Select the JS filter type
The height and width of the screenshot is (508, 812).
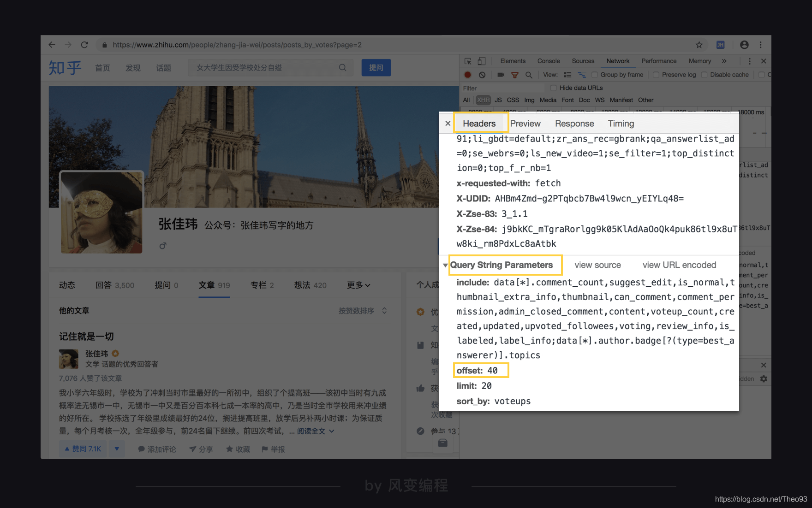point(498,100)
